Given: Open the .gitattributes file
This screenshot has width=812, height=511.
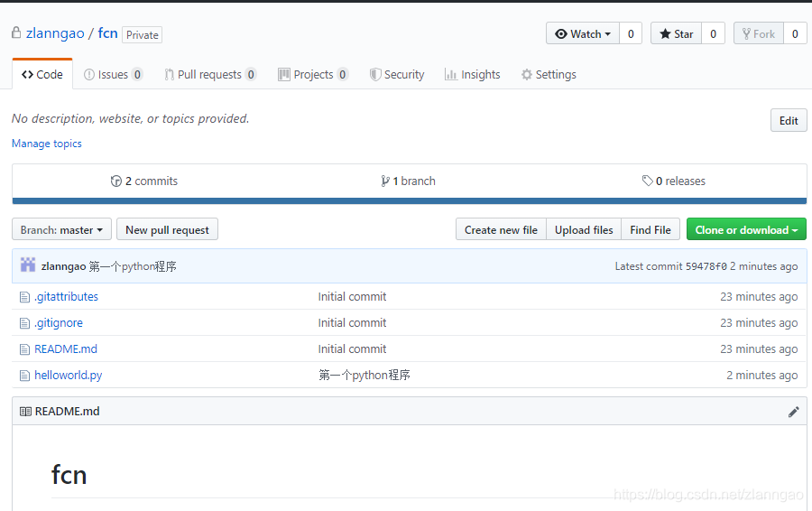Looking at the screenshot, I should [x=66, y=297].
